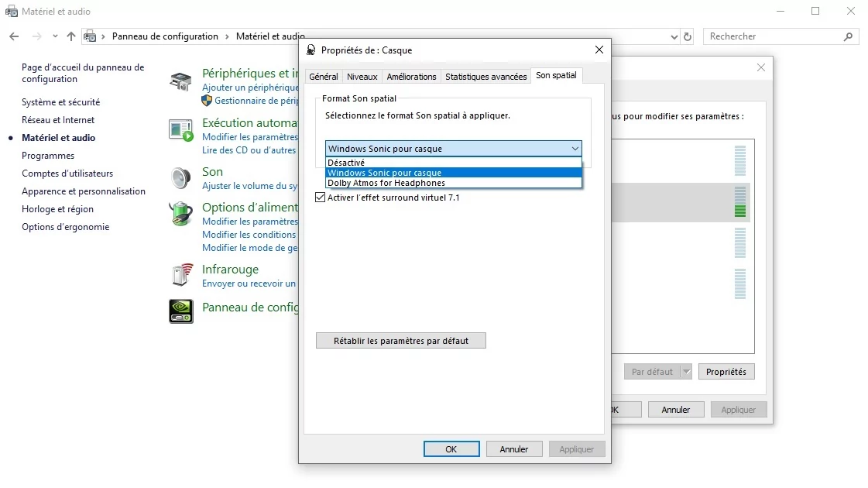The image size is (868, 488).
Task: Click Annuler in Casque dialog
Action: tap(513, 449)
